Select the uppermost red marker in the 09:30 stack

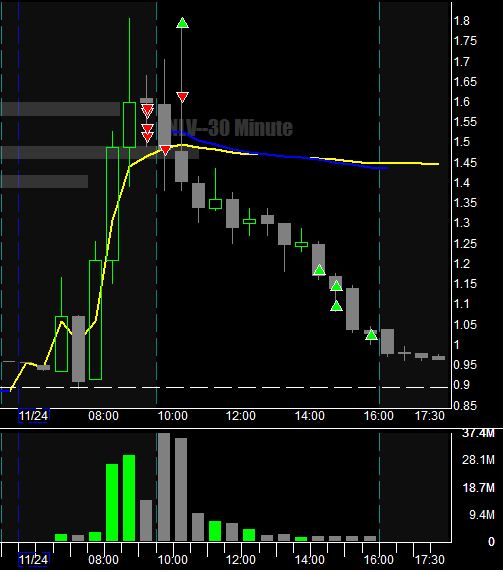coord(147,109)
